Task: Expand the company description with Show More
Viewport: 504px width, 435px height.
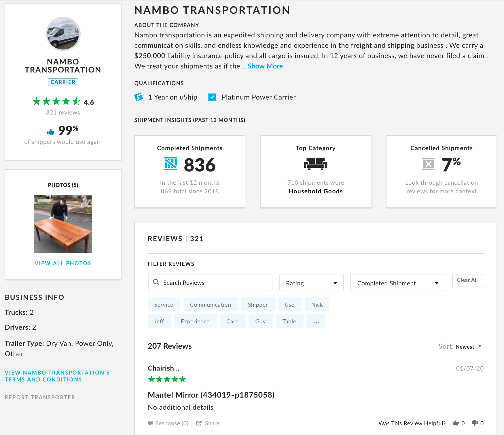Action: coord(265,66)
